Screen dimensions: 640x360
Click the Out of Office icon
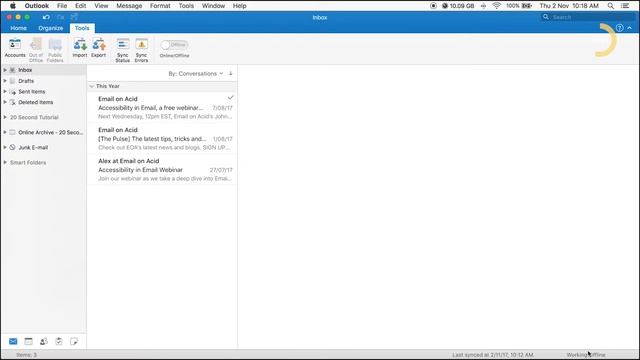click(36, 50)
